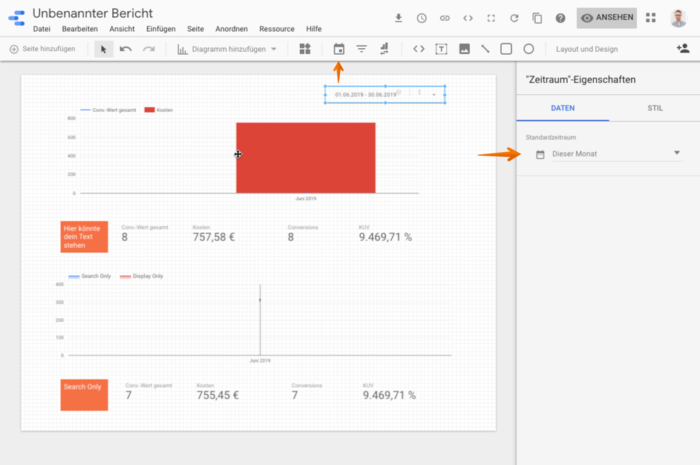The image size is (700, 465).
Task: Refresh data with the reload icon
Action: (x=514, y=18)
